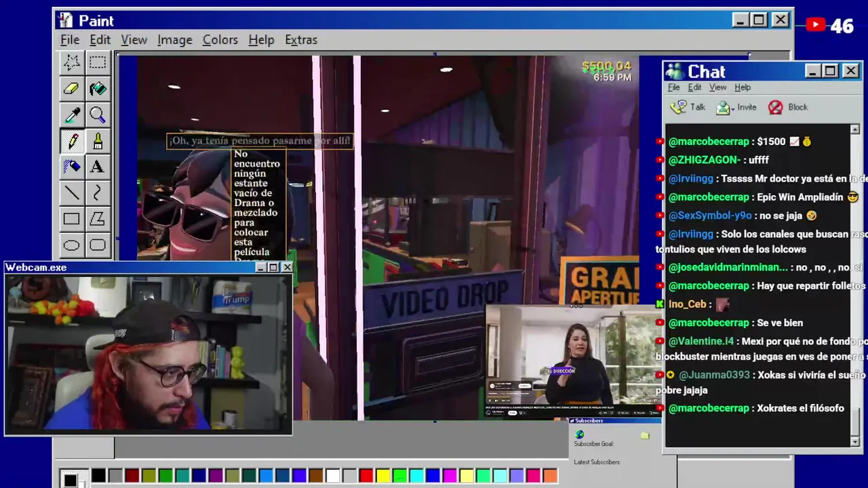Select the Pencil tool
Image resolution: width=868 pixels, height=488 pixels.
71,141
